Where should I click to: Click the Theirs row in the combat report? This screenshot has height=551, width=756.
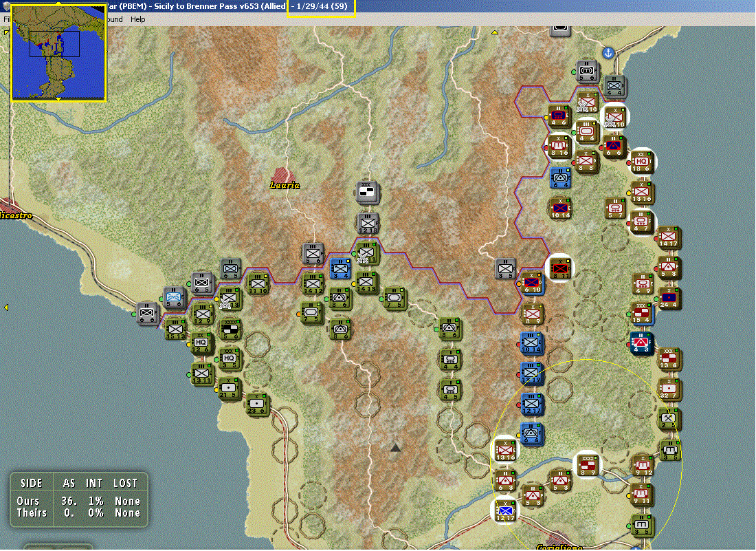78,513
